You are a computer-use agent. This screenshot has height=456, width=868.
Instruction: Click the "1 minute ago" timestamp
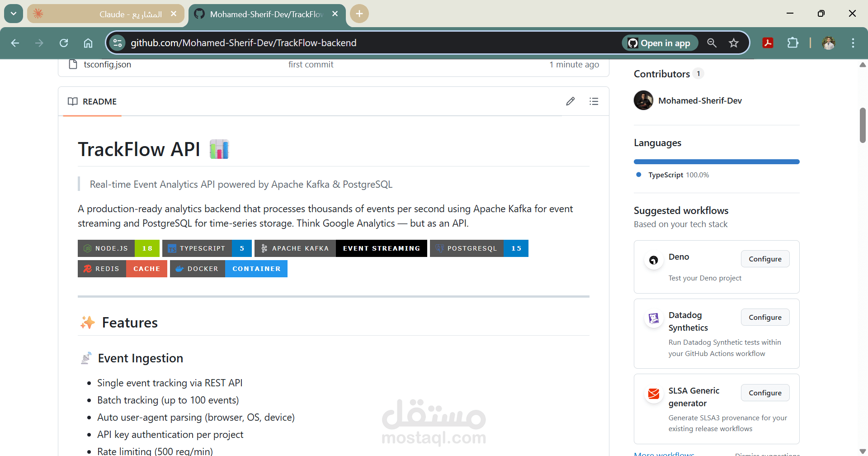click(x=574, y=64)
